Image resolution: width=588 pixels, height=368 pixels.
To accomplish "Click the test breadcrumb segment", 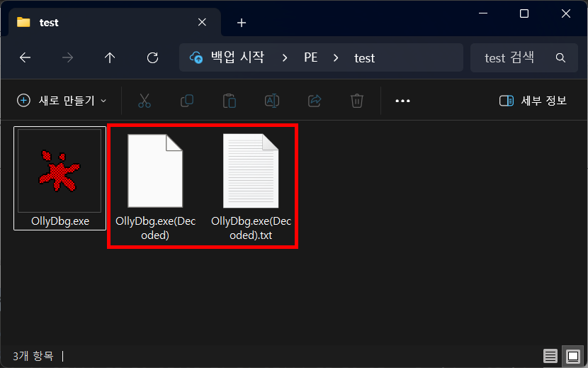I will point(365,58).
